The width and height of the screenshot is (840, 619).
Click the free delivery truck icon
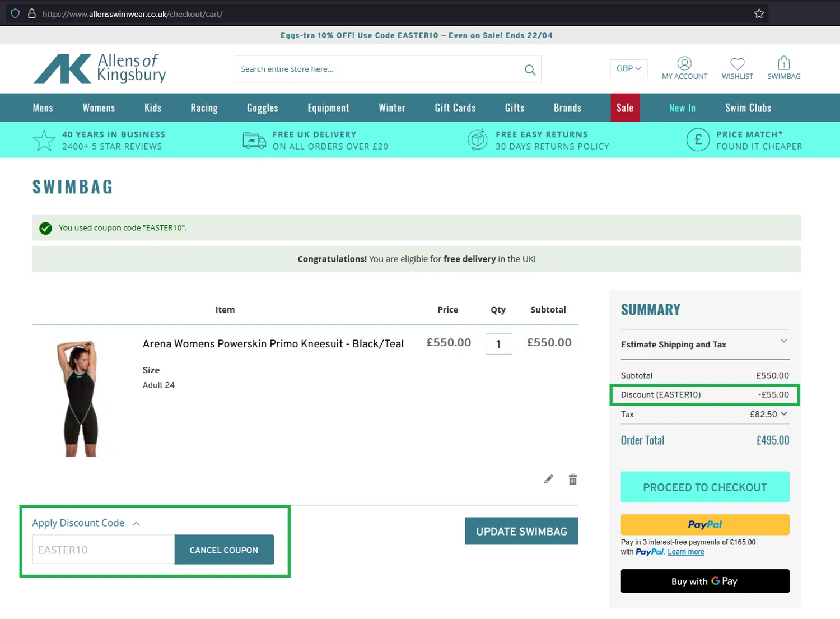(x=254, y=140)
